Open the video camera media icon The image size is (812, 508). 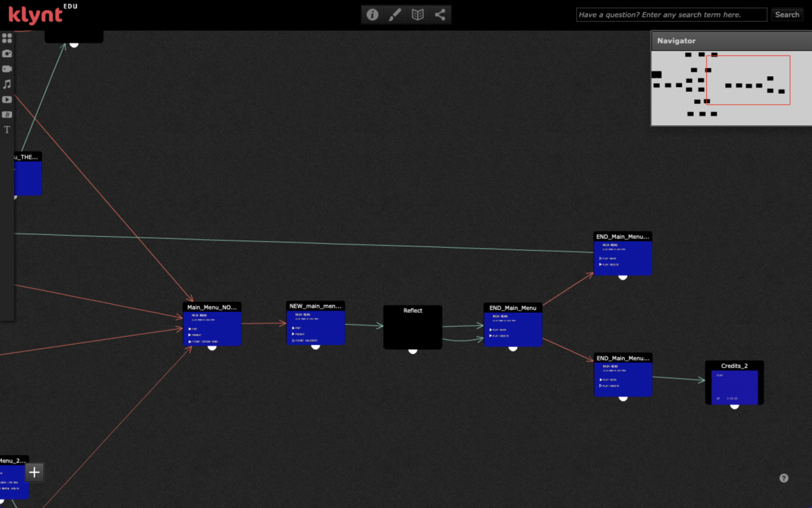pos(7,69)
